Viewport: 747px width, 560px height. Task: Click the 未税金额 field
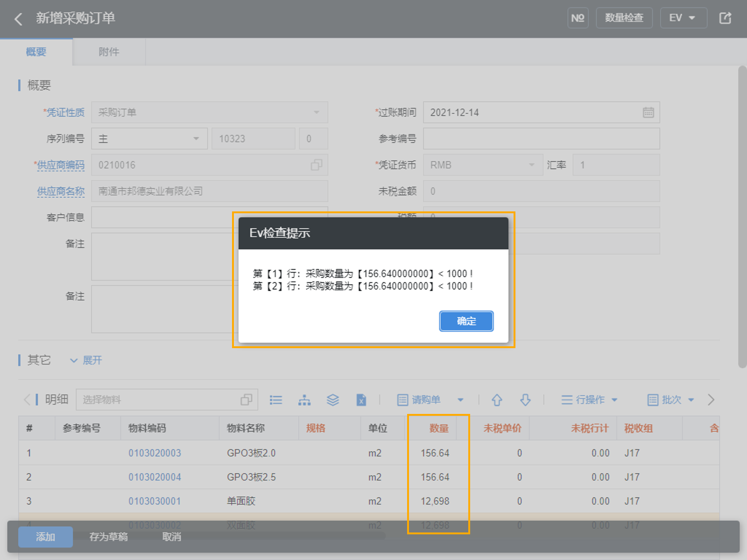click(x=541, y=191)
